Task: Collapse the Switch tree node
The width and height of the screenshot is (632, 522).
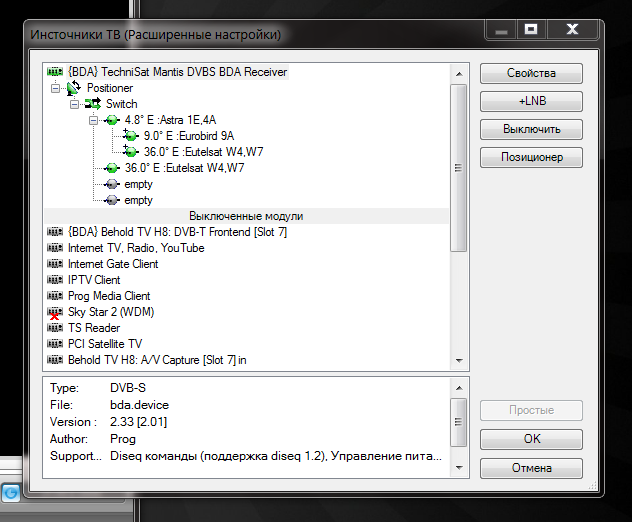Action: [x=75, y=104]
